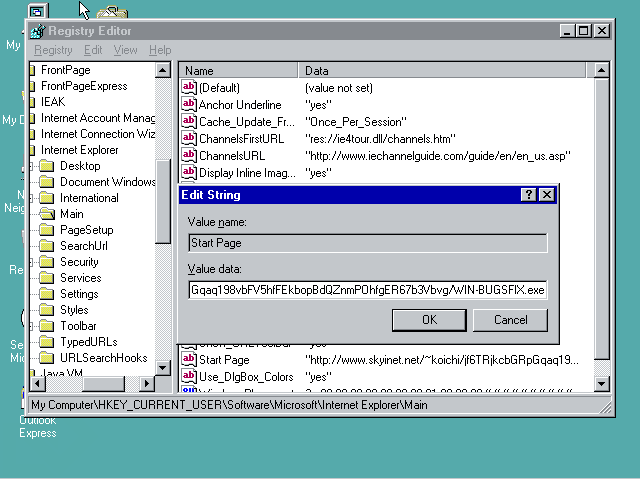The width and height of the screenshot is (640, 480).
Task: Cancel the Edit String dialog
Action: [510, 320]
